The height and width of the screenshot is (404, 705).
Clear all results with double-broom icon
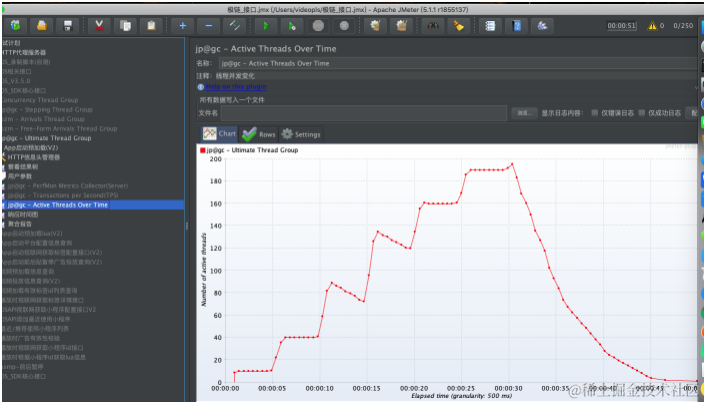[x=401, y=26]
